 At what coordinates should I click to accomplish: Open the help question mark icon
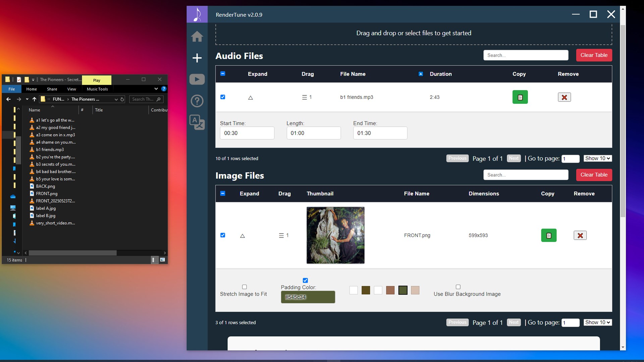click(197, 101)
